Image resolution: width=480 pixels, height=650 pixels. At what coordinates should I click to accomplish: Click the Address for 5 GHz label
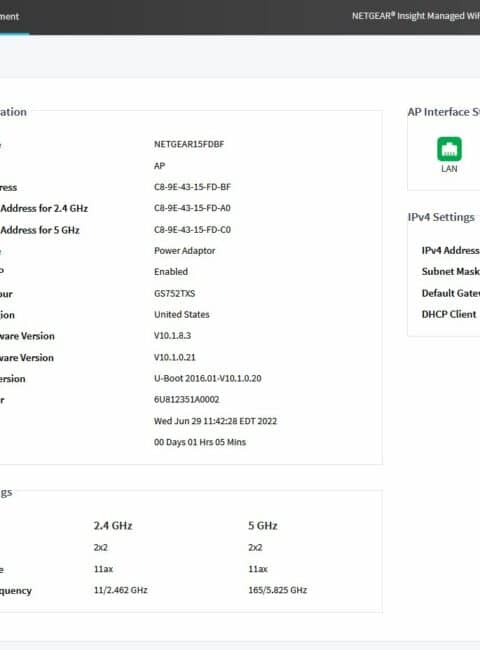(x=40, y=230)
